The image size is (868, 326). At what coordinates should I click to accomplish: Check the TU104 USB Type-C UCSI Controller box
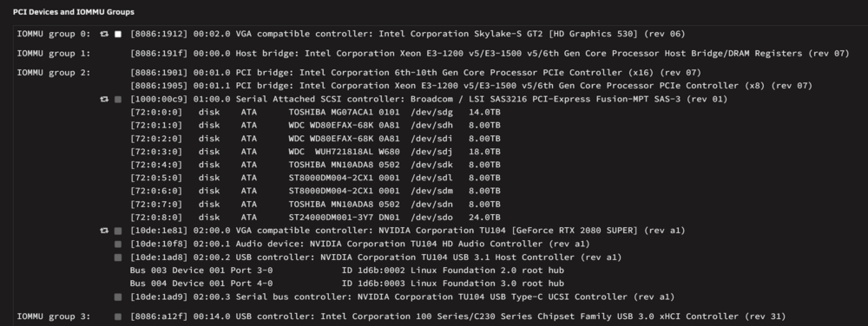(118, 297)
